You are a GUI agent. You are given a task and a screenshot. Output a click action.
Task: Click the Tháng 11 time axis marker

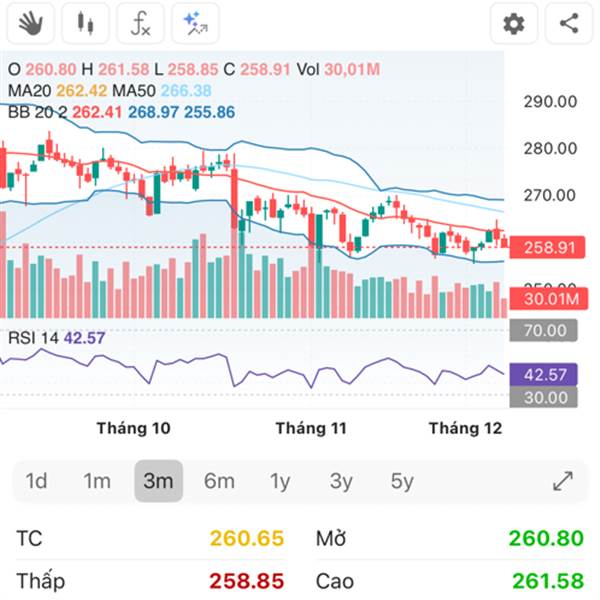[x=311, y=428]
